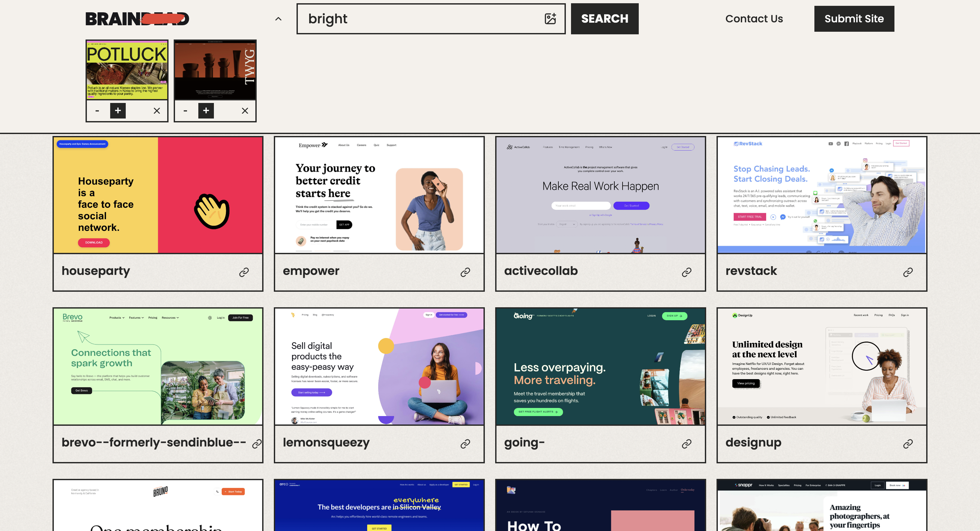
Task: Click the 'revstack' title text
Action: pyautogui.click(x=751, y=271)
